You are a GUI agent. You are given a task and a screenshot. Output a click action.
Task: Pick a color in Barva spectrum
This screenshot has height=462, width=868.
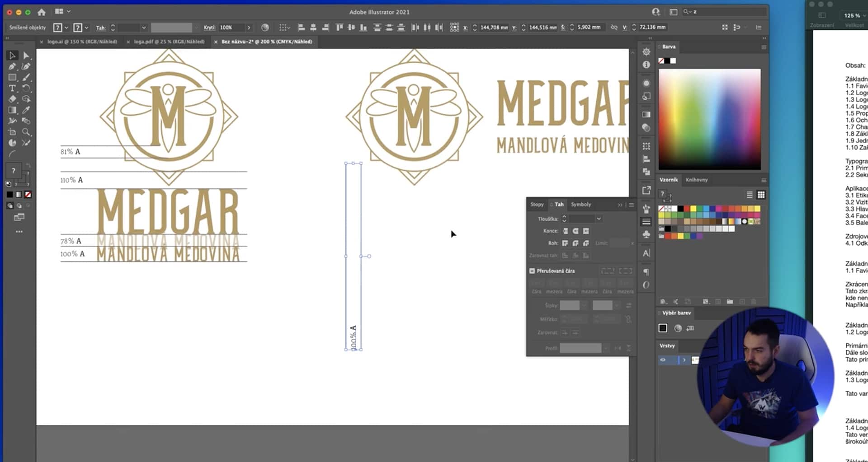(709, 119)
